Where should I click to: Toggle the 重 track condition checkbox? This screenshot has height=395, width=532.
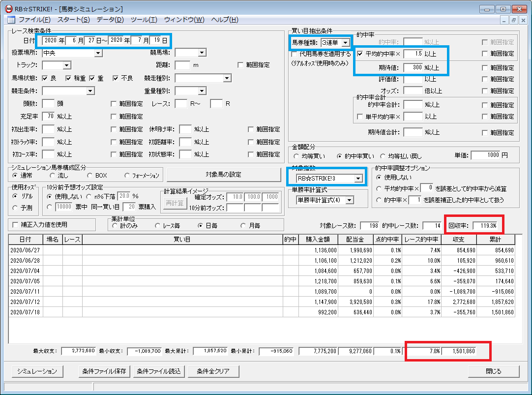click(92, 78)
